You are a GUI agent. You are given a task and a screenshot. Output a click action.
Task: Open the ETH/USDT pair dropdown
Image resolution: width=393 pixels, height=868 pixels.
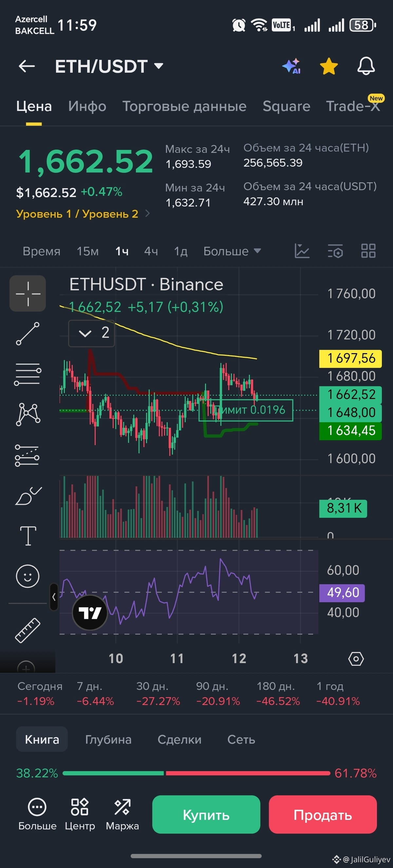[x=109, y=66]
